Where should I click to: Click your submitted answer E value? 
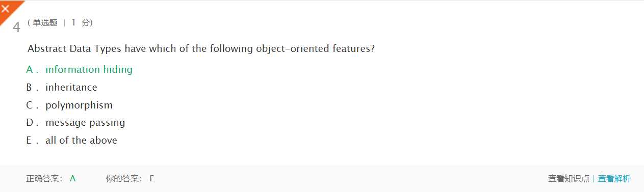pos(151,178)
